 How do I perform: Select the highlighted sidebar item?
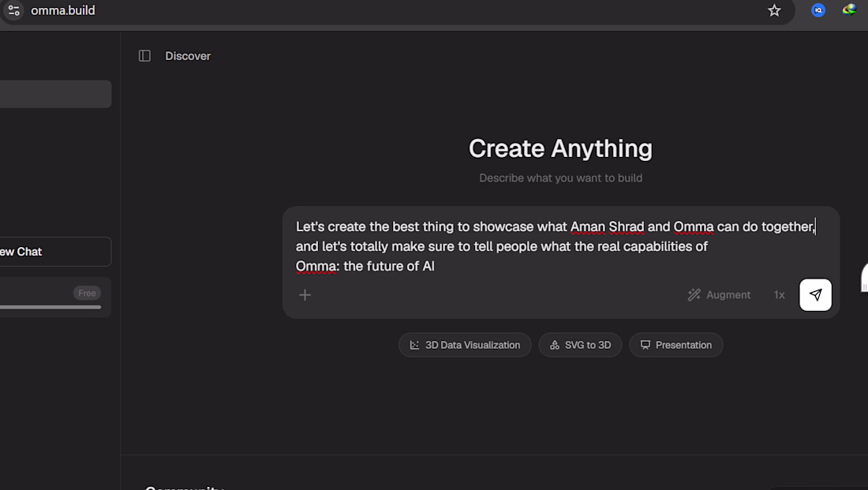55,94
